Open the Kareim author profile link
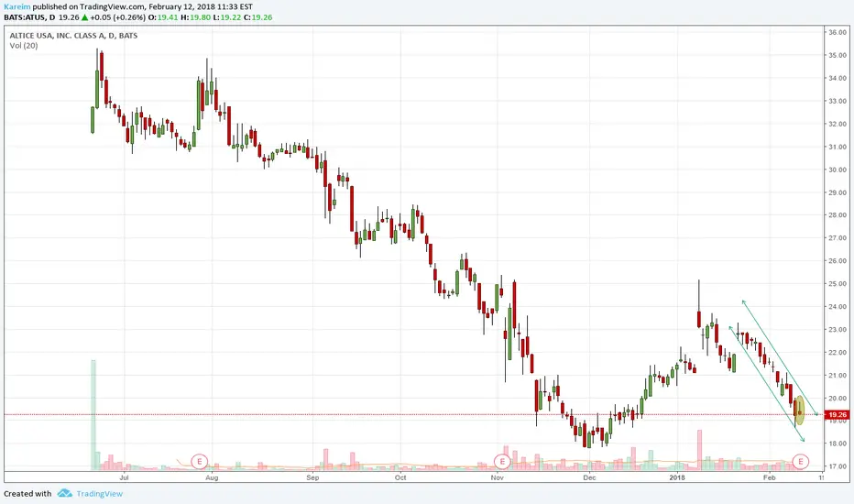 point(16,7)
